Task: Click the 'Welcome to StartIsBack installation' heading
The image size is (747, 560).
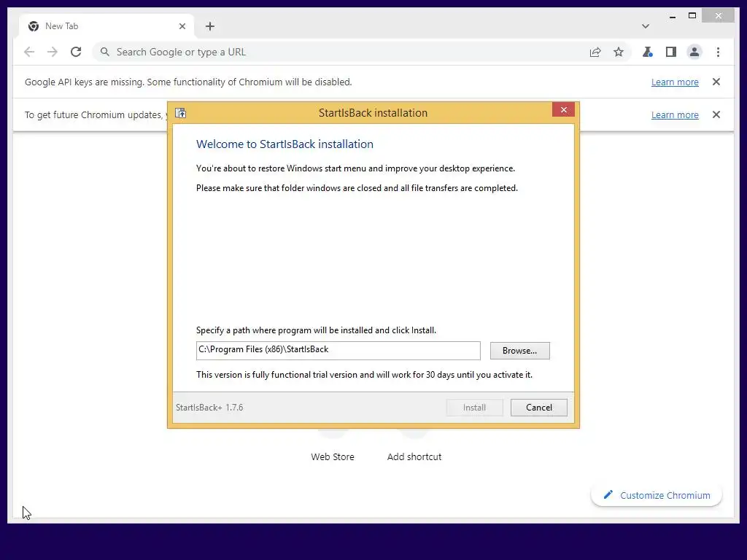Action: point(285,144)
